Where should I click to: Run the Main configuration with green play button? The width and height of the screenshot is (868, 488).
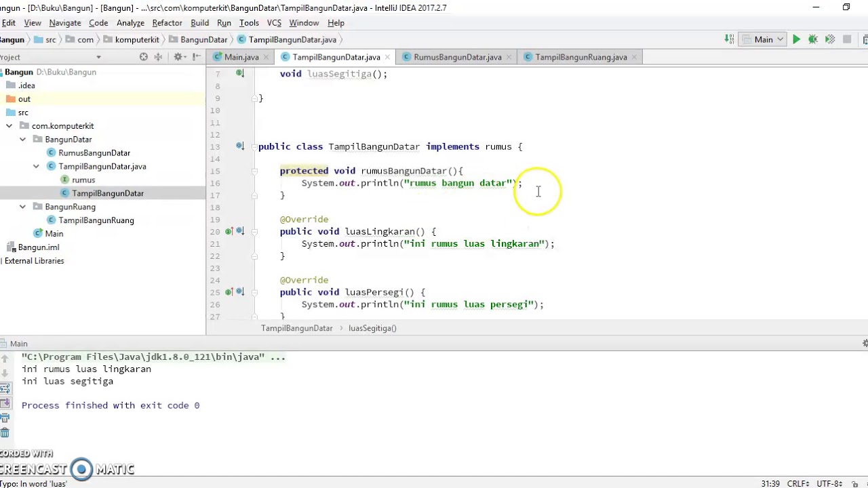[x=796, y=39]
